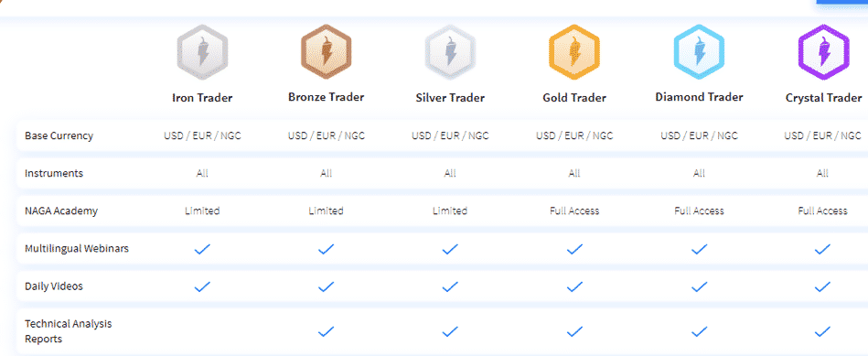Viewport: 868px width, 356px height.
Task: Click the Iron Trader hexagon badge icon
Action: 202,52
